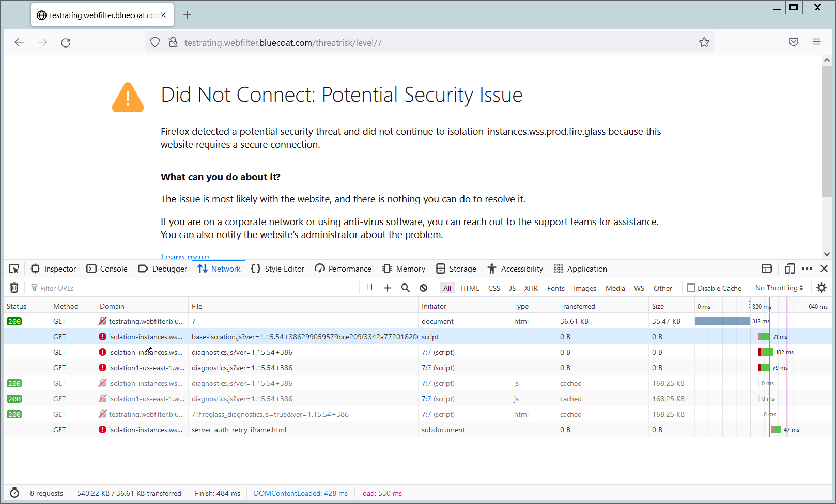Switch to the Console tab
This screenshot has height=504, width=836.
tap(107, 269)
